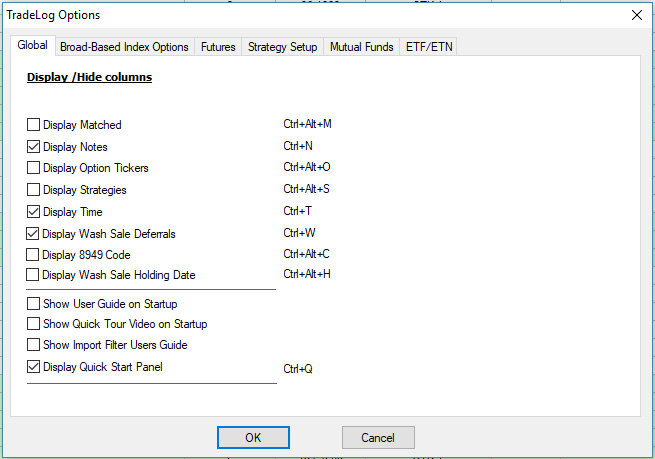Viewport: 655px width, 459px height.
Task: Toggle Show User Guide on Startup
Action: (33, 304)
